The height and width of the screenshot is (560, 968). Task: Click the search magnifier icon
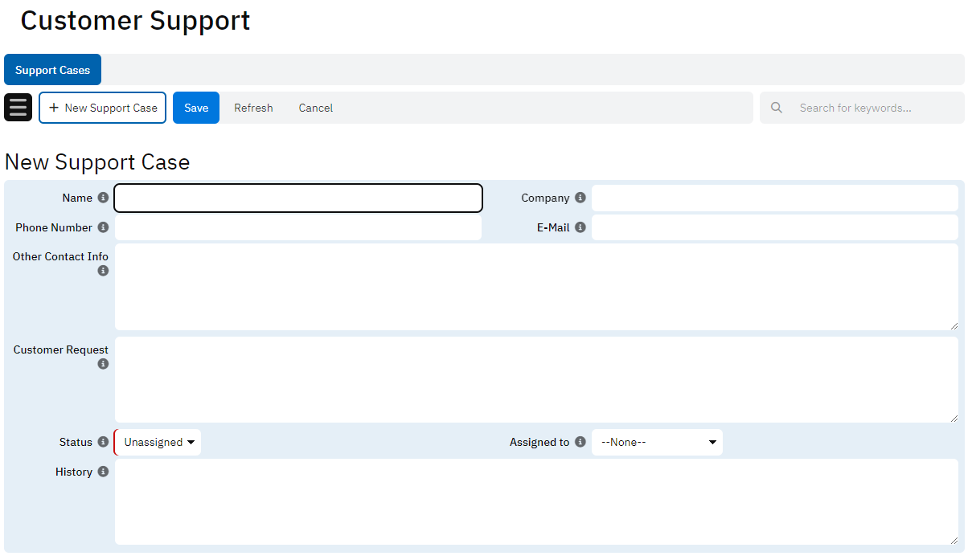coord(777,108)
